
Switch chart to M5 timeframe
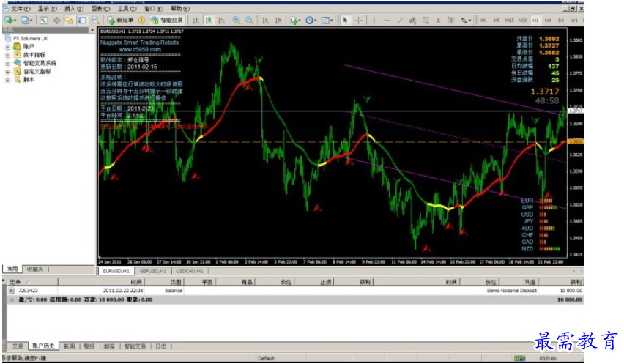click(x=497, y=20)
